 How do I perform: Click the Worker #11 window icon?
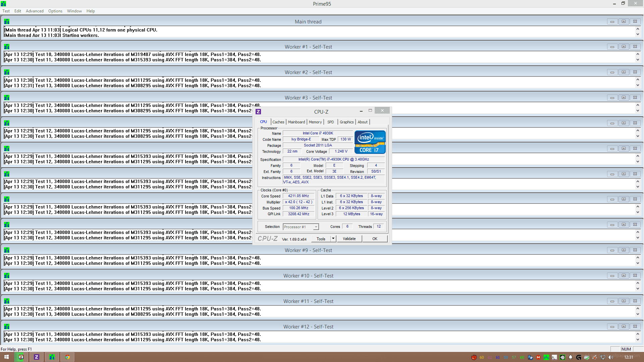click(x=6, y=301)
